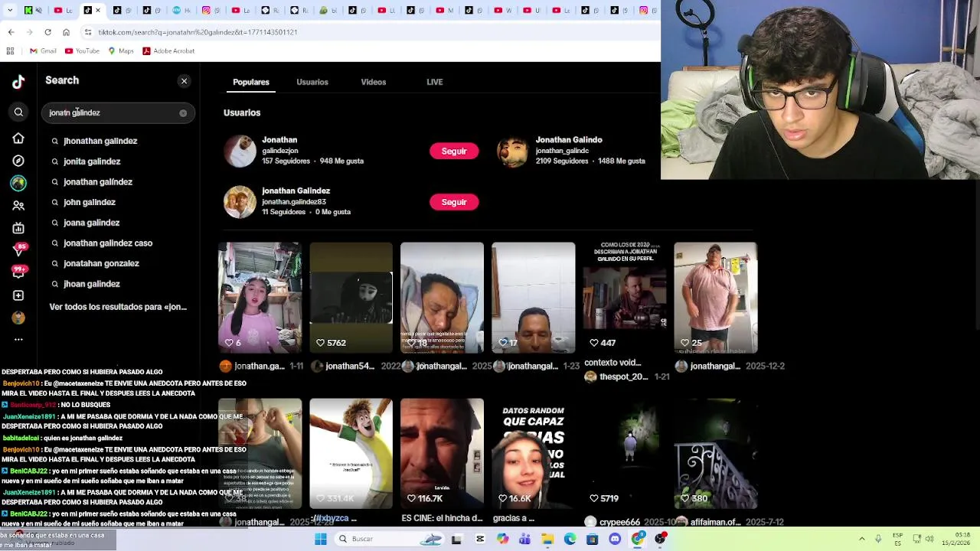
Task: Open Activity inbox with 99+ badge
Action: click(18, 272)
